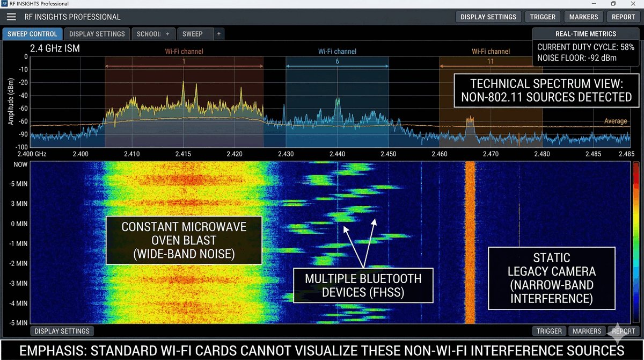Restore down the application window
The image size is (644, 360).
point(613,4)
